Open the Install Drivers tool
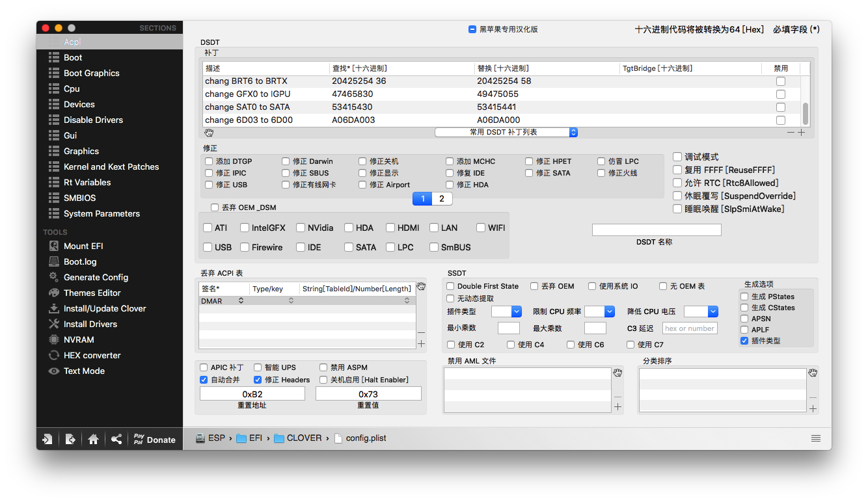Screen dimensions: 868x502 [x=90, y=324]
